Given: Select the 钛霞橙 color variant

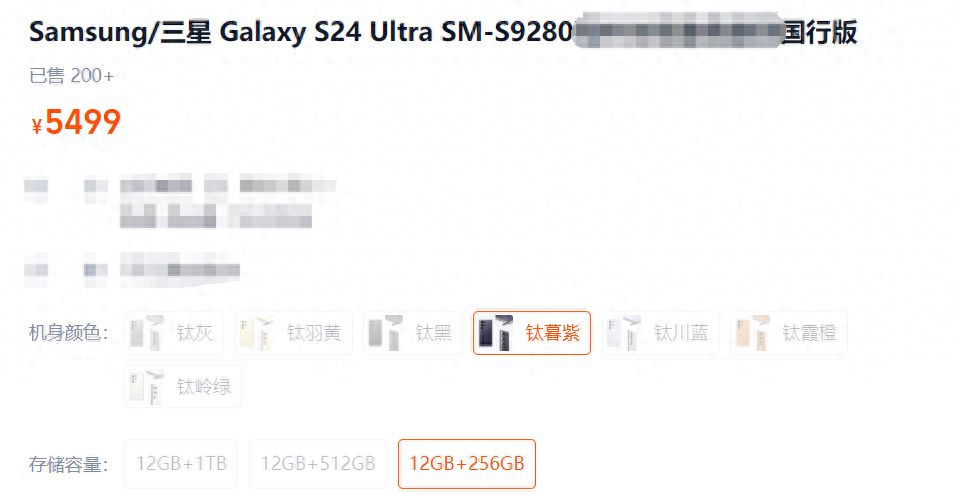Looking at the screenshot, I should click(789, 333).
